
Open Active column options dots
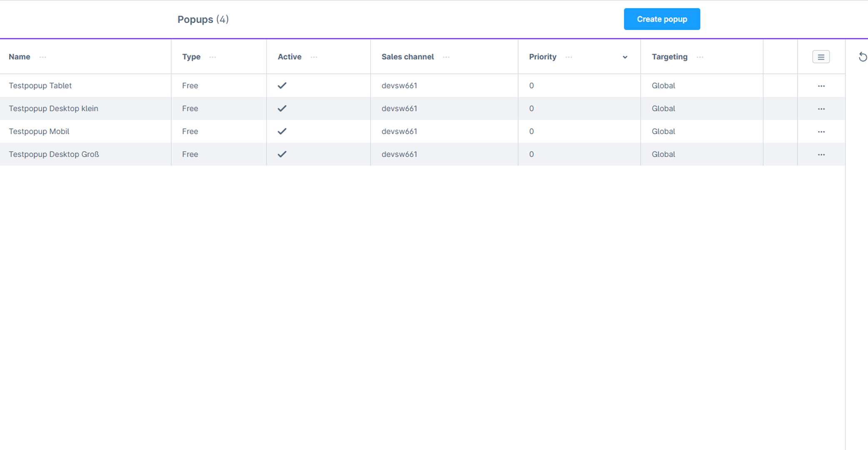tap(314, 57)
